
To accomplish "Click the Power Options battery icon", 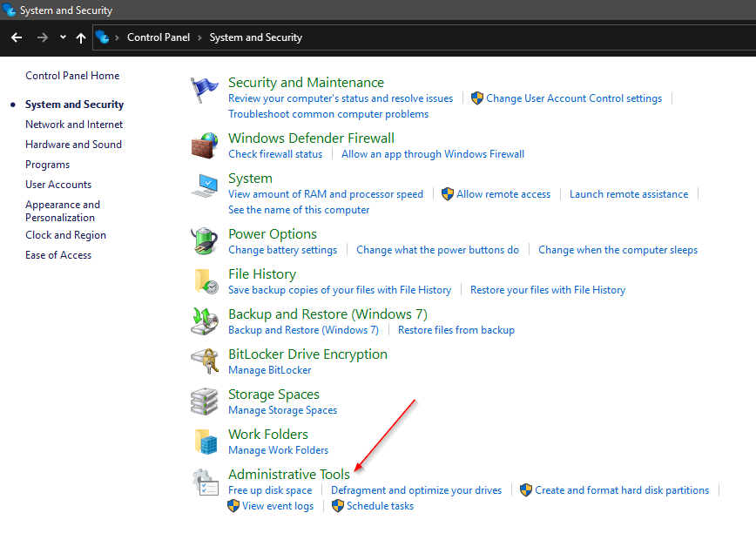I will pos(205,240).
